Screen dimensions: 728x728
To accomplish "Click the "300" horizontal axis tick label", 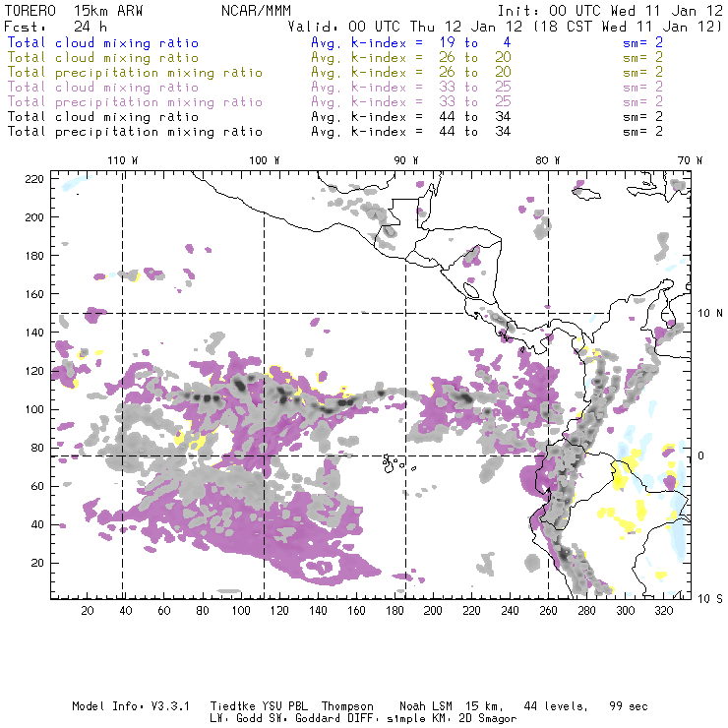I will (625, 611).
